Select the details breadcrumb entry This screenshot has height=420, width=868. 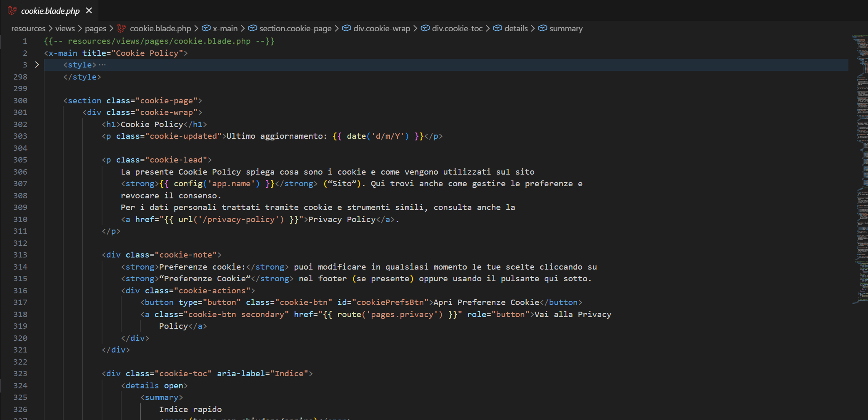pos(516,28)
